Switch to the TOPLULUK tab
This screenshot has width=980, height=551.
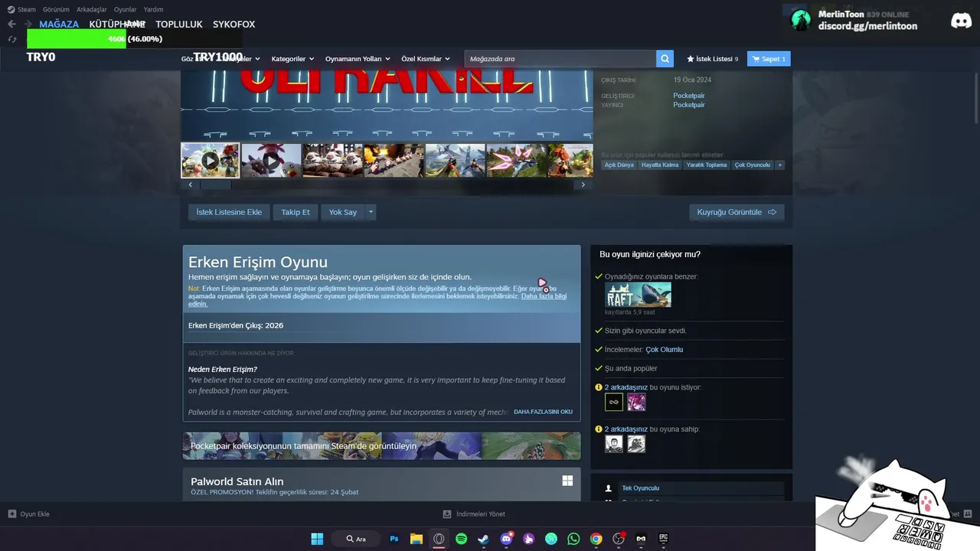click(x=179, y=24)
